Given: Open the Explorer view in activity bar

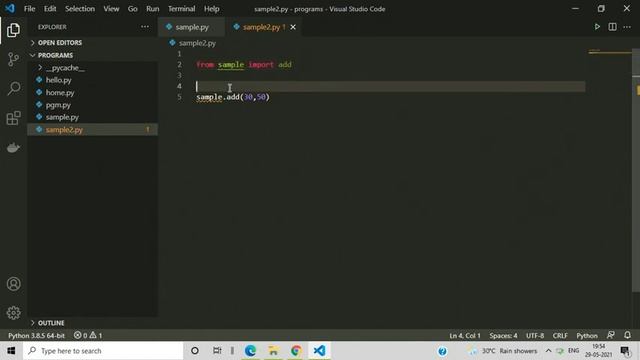Looking at the screenshot, I should 13,30.
